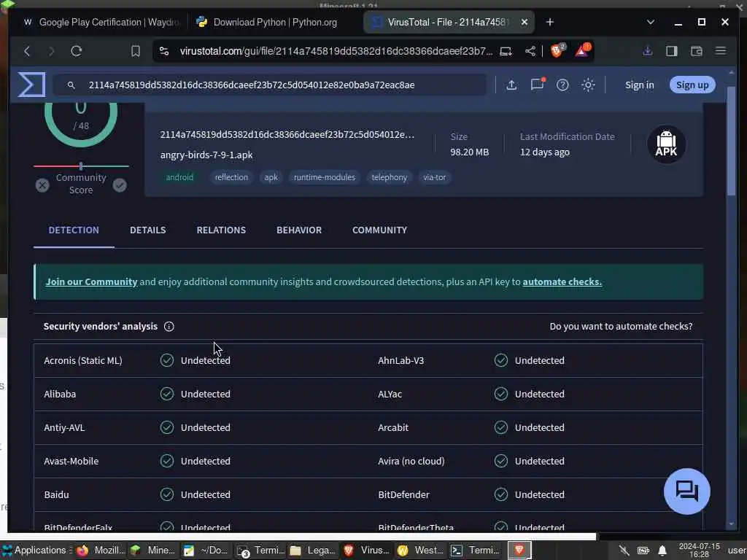Click the Brave Shields lion icon
The image size is (747, 560).
(557, 50)
